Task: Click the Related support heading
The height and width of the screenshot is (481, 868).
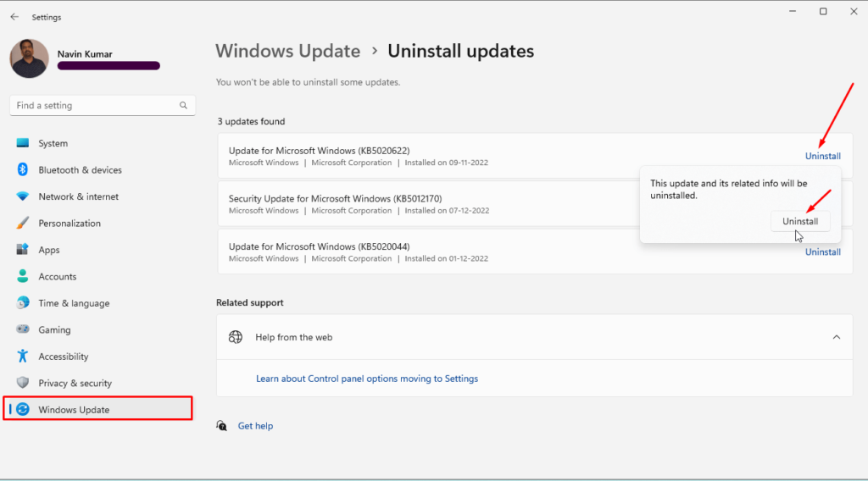Action: pyautogui.click(x=250, y=303)
